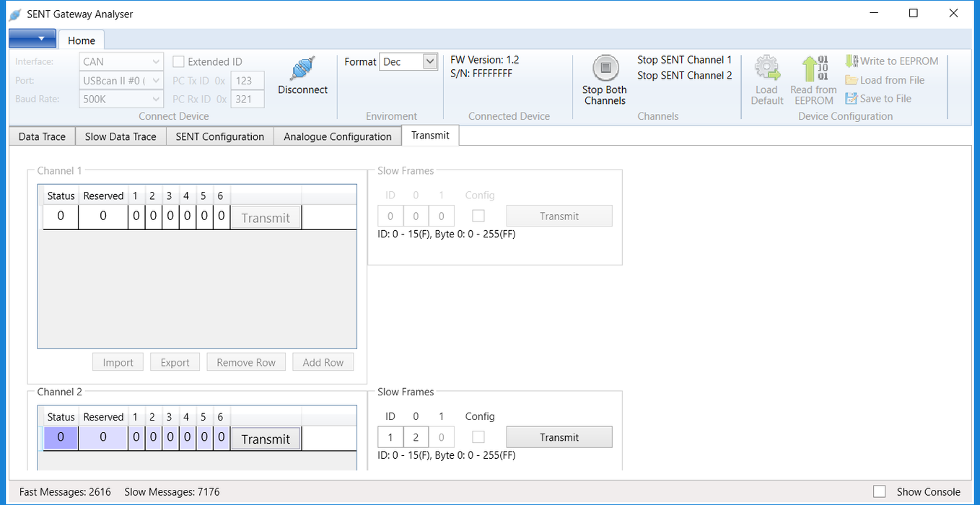Click the Stop SENT Channel 1 link

click(684, 60)
